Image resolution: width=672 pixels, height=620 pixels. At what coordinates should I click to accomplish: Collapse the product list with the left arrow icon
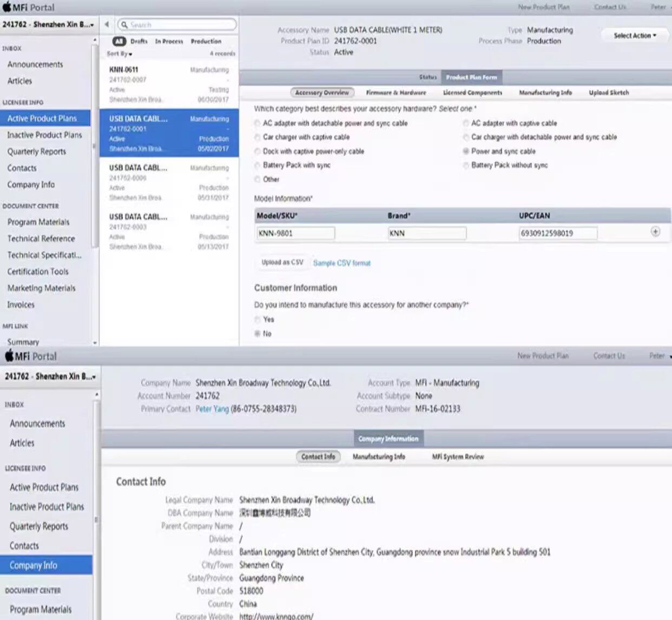[107, 24]
